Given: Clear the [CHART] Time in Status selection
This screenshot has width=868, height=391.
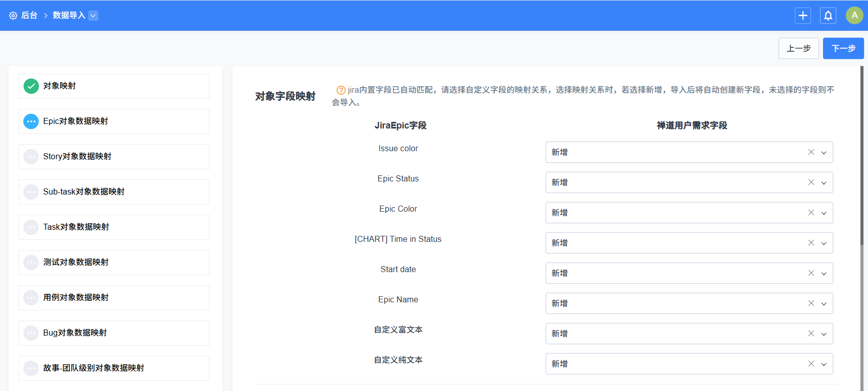Looking at the screenshot, I should [x=811, y=243].
